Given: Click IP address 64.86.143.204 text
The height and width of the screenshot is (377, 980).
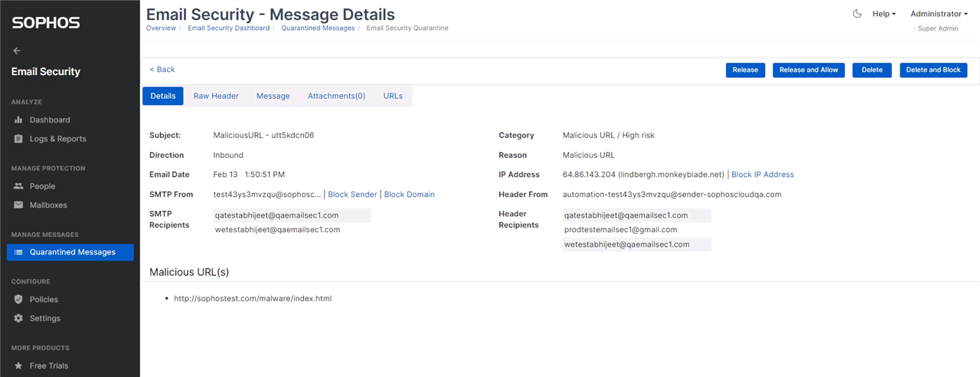Looking at the screenshot, I should click(x=589, y=175).
